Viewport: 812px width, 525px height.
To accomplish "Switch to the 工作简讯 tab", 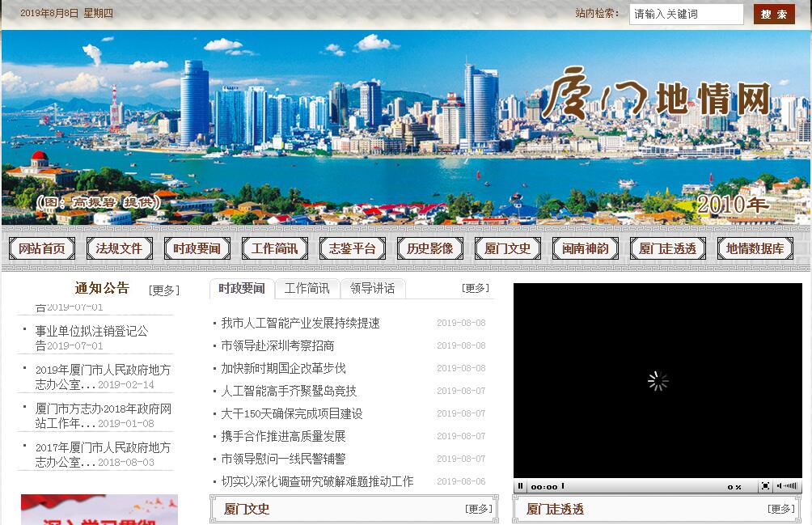I will (x=307, y=289).
